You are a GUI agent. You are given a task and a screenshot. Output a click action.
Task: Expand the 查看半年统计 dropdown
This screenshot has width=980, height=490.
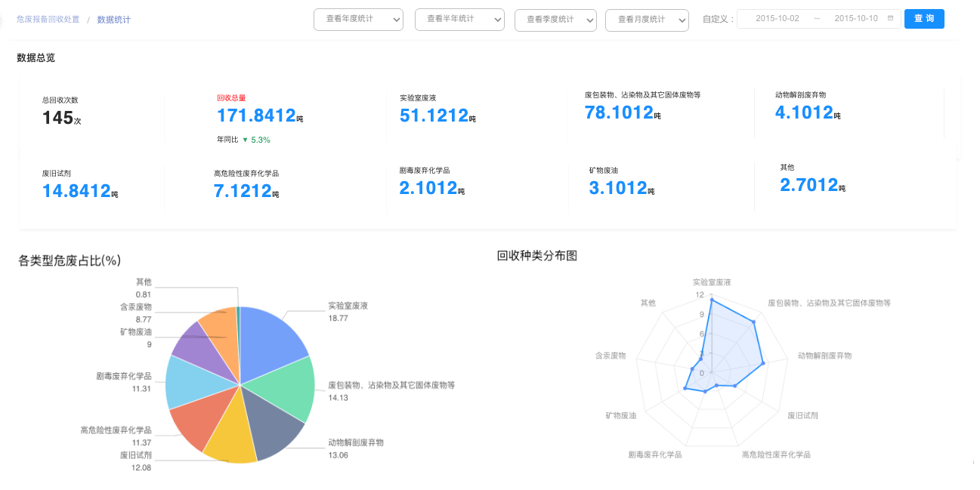click(x=459, y=19)
